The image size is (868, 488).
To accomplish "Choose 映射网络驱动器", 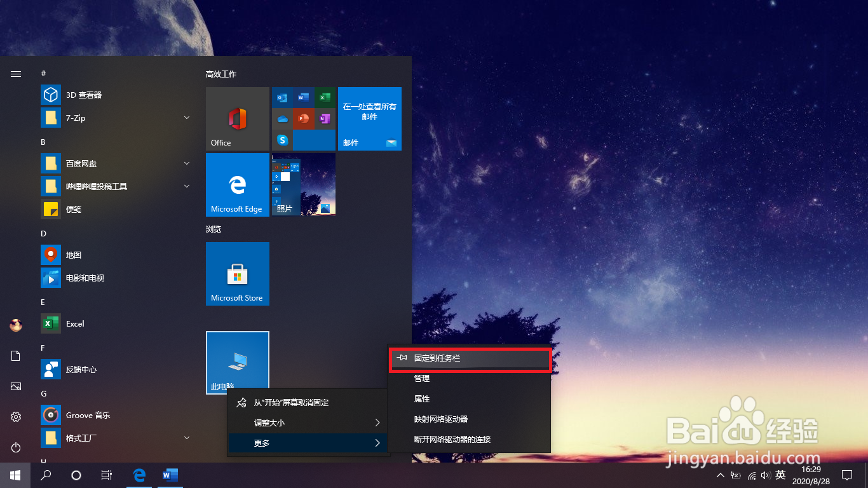I will point(470,419).
